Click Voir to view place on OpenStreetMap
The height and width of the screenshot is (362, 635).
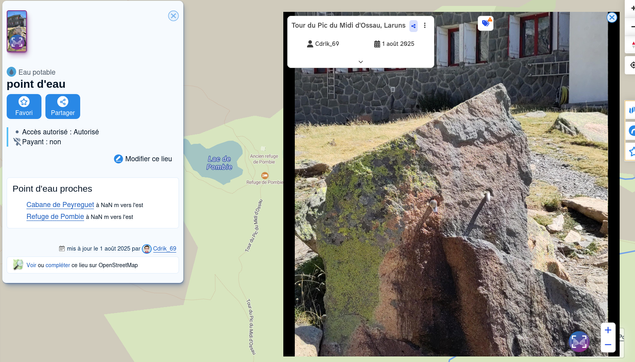pyautogui.click(x=31, y=265)
